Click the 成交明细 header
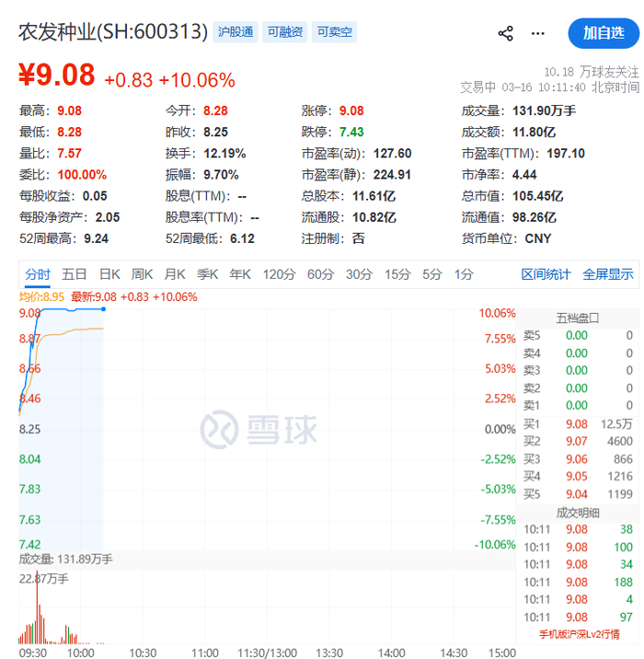644x659 pixels. [578, 513]
